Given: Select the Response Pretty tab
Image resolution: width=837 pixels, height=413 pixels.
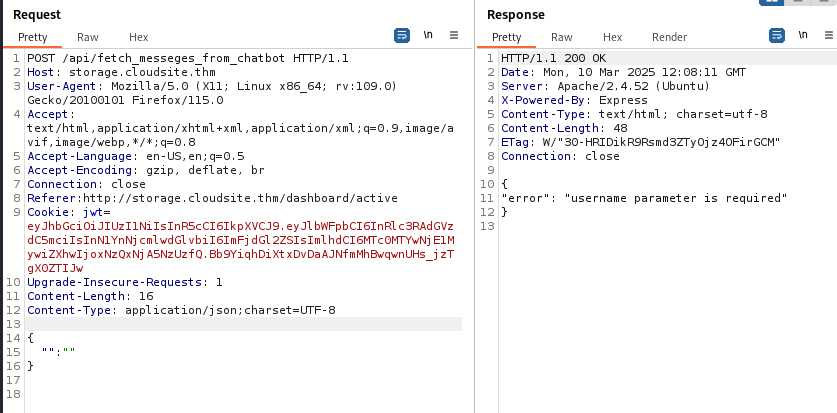Looking at the screenshot, I should tap(507, 37).
